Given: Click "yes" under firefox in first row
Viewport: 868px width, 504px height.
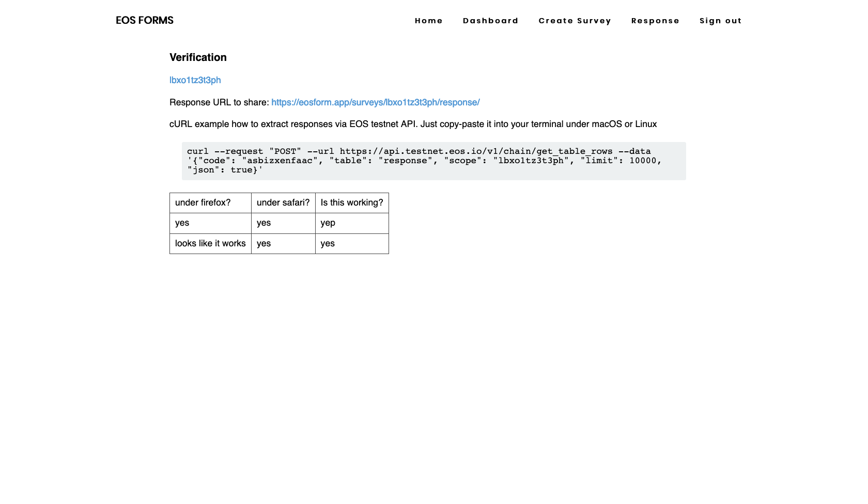Looking at the screenshot, I should [210, 223].
